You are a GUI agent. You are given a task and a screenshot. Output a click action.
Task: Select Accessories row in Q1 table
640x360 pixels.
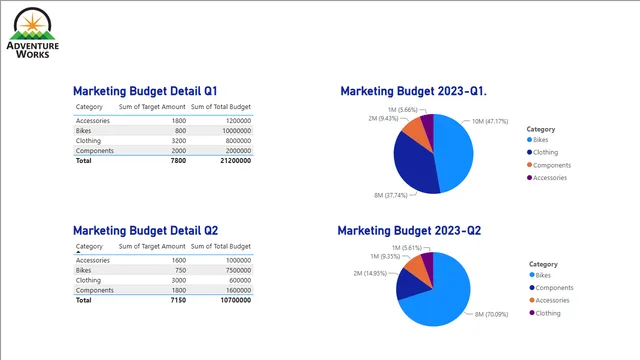[163, 121]
